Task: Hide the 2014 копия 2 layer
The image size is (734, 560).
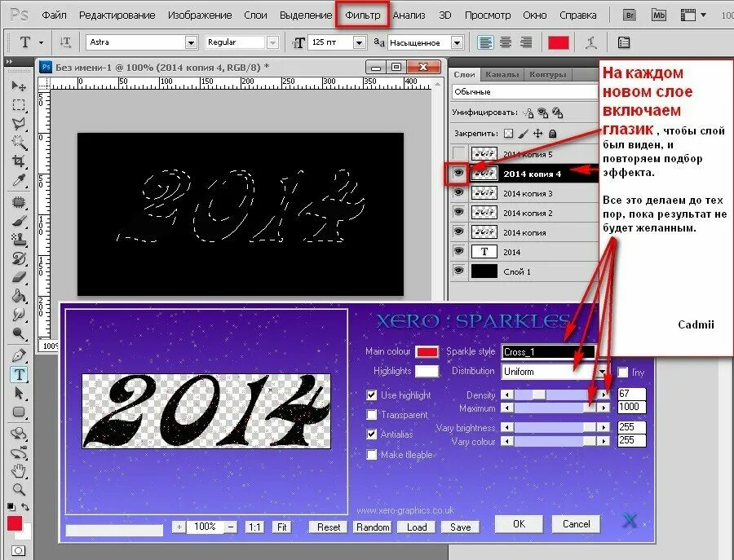Action: click(x=458, y=213)
